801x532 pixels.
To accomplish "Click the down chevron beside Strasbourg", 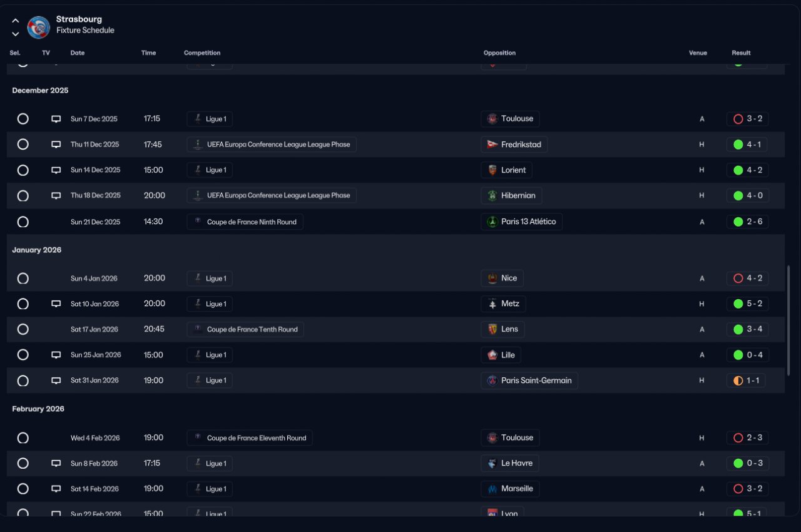I will tap(16, 34).
